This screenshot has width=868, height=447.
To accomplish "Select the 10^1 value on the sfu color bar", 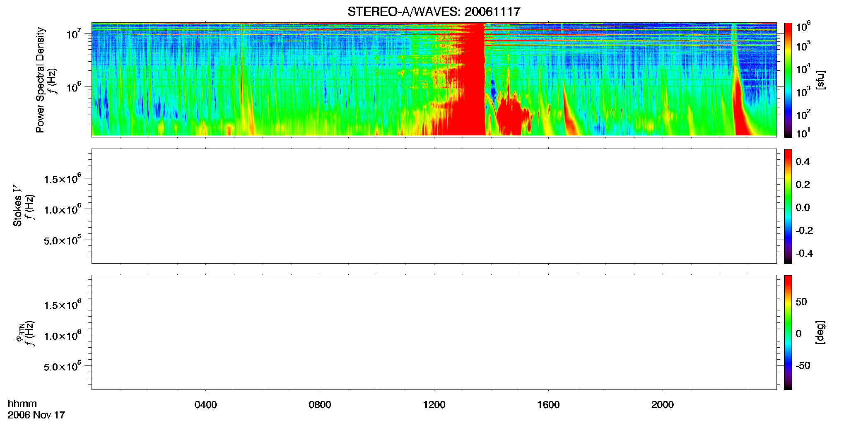I will (x=803, y=133).
